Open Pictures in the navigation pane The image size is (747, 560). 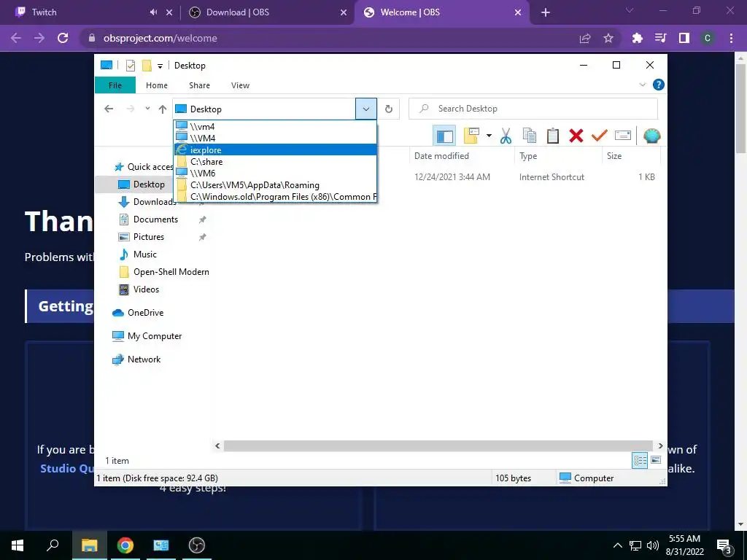pos(142,237)
